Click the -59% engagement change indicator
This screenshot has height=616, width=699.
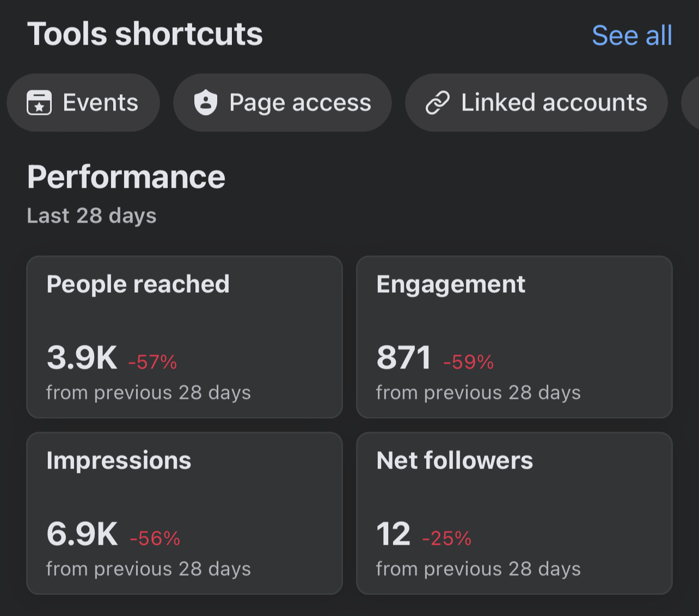tap(468, 362)
